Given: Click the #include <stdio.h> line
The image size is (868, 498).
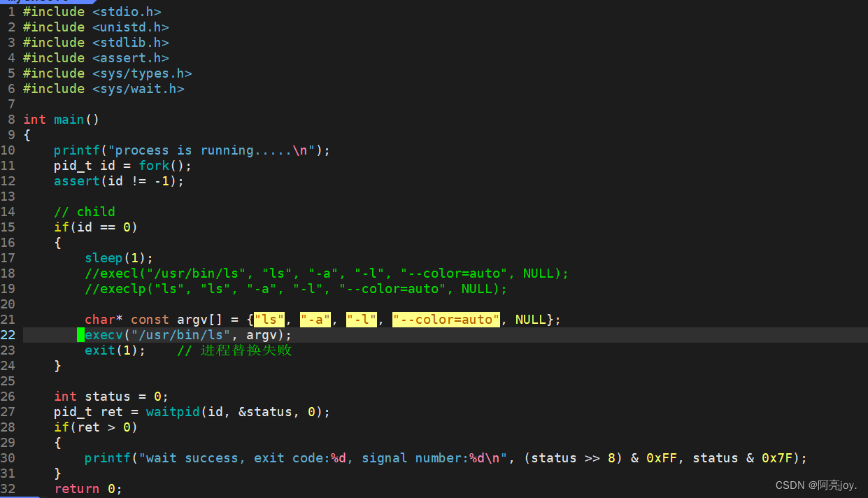Looking at the screenshot, I should pyautogui.click(x=92, y=12).
